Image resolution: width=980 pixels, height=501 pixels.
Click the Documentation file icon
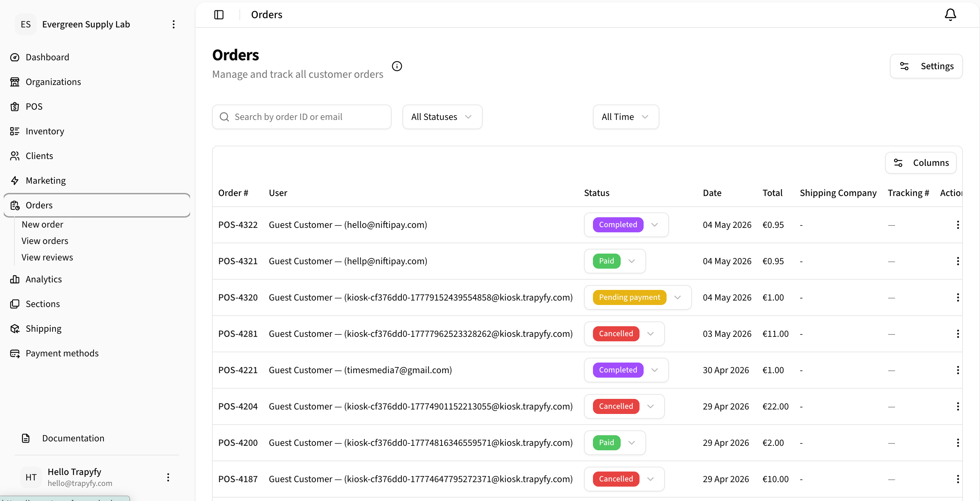tap(25, 438)
